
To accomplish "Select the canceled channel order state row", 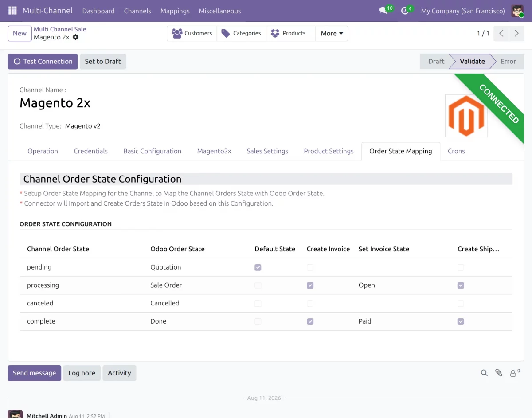I will point(266,304).
